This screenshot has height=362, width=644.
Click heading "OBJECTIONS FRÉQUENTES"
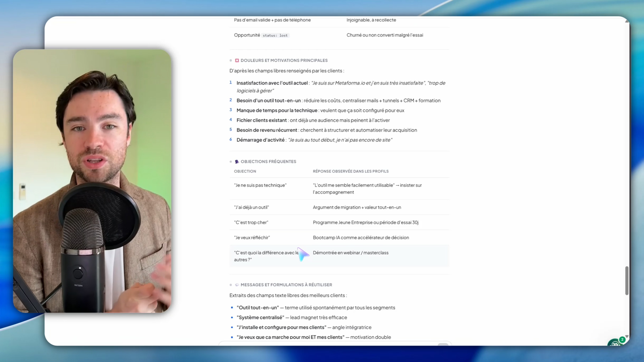(x=268, y=162)
